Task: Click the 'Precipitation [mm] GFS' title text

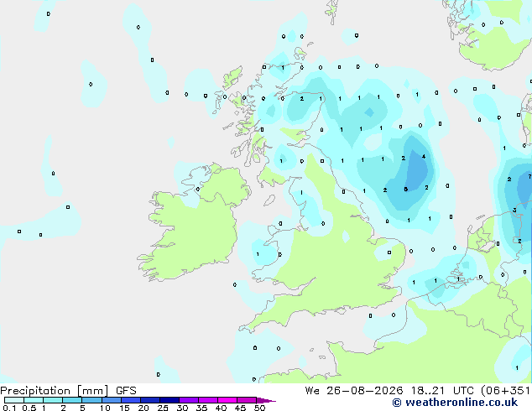Action: [x=68, y=391]
